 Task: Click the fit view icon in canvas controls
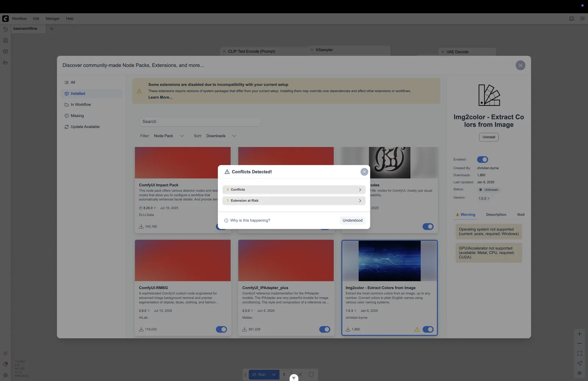[580, 353]
